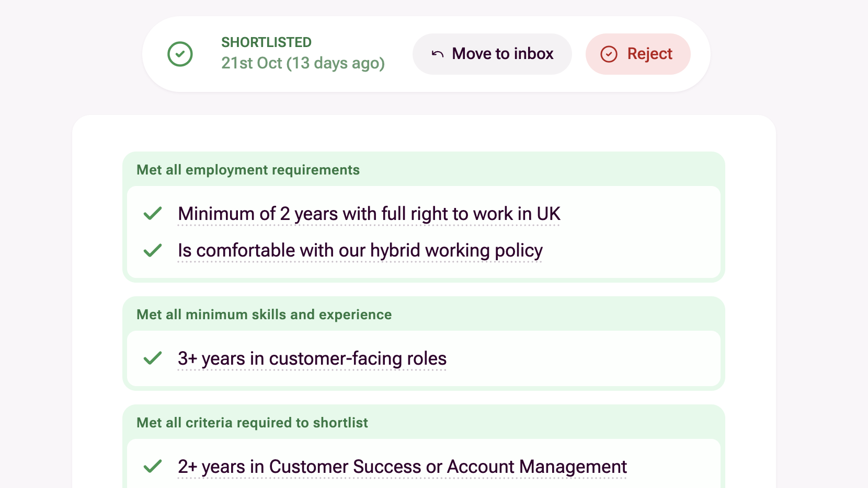Click the checkmark beside hybrid working policy
The width and height of the screenshot is (868, 488).
(x=153, y=251)
